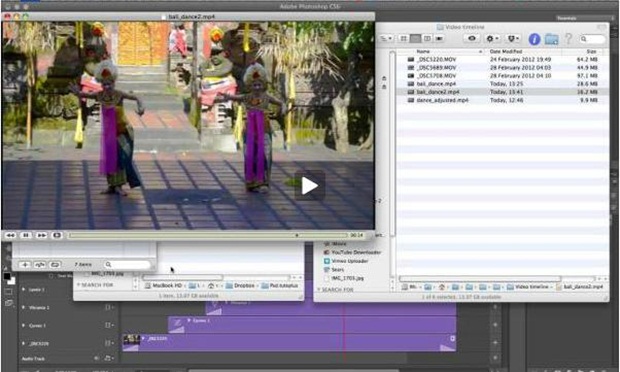Image resolution: width=620 pixels, height=372 pixels.
Task: Click the foreground color swatch in Photoshop
Action: 7,276
